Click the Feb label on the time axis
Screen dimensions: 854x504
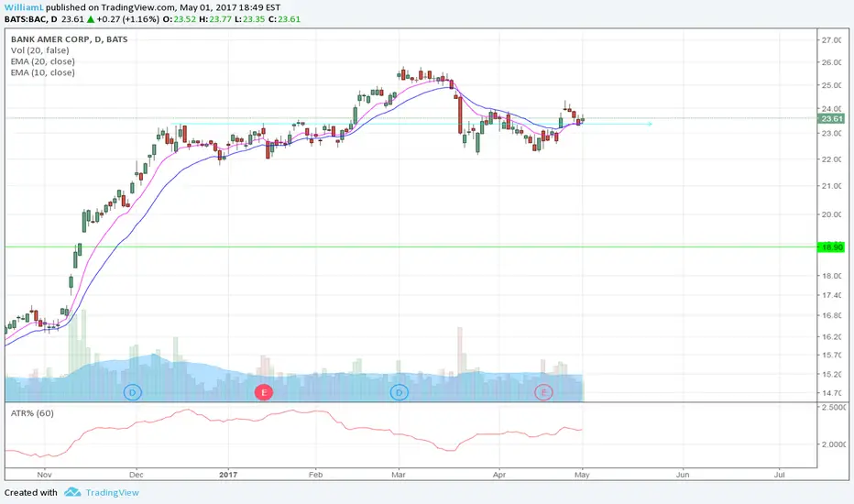point(315,475)
